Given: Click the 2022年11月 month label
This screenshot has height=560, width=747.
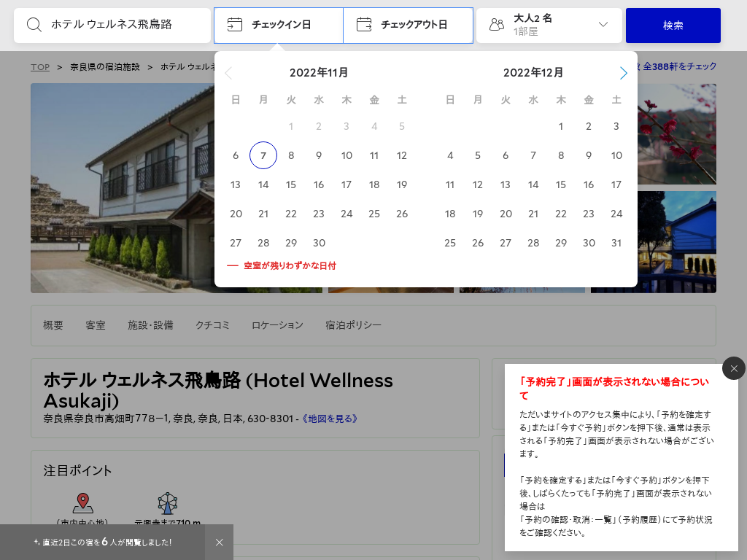Looking at the screenshot, I should coord(319,73).
